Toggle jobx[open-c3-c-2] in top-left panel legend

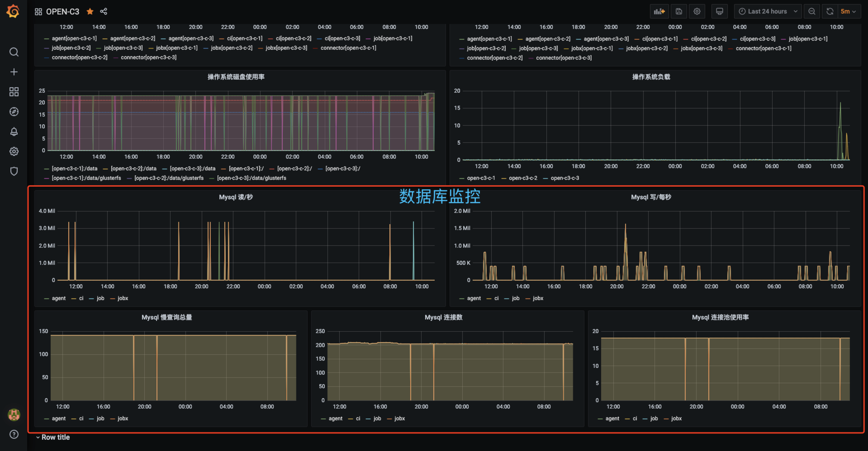pos(232,48)
